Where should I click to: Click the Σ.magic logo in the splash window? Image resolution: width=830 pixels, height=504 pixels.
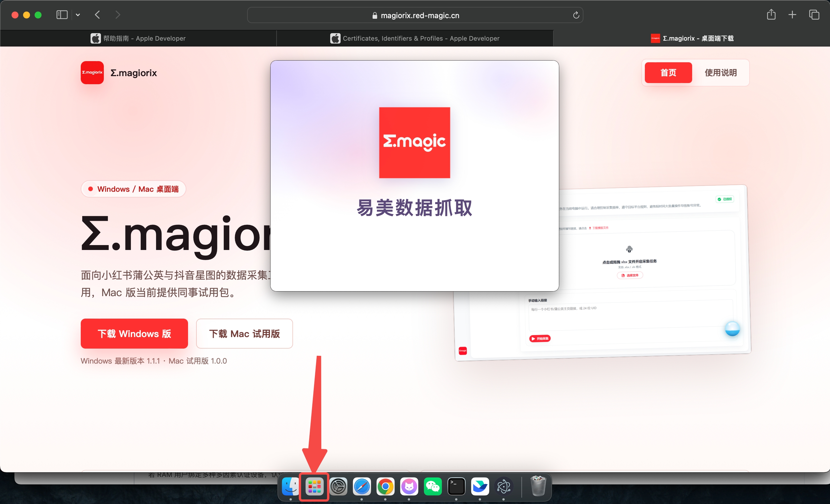(x=414, y=143)
